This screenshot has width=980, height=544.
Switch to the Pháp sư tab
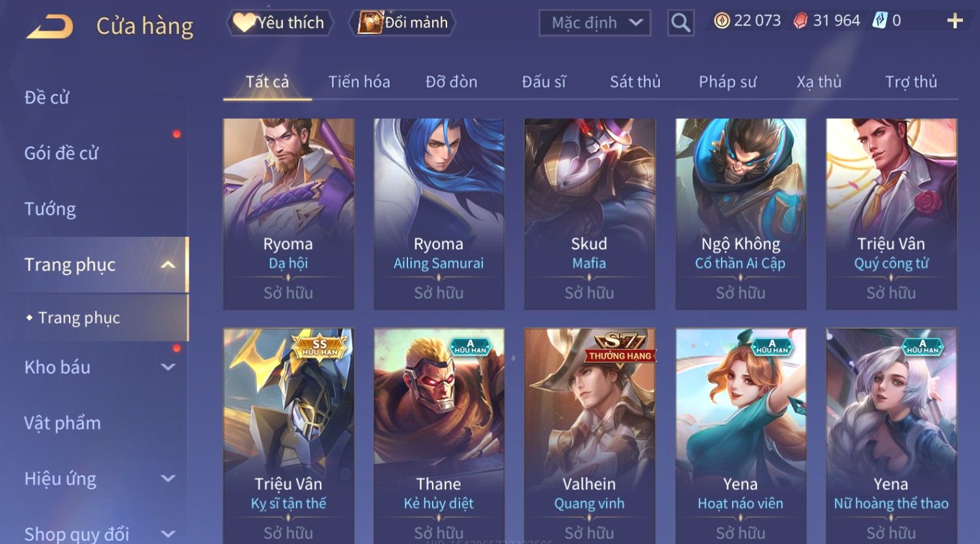pos(728,82)
